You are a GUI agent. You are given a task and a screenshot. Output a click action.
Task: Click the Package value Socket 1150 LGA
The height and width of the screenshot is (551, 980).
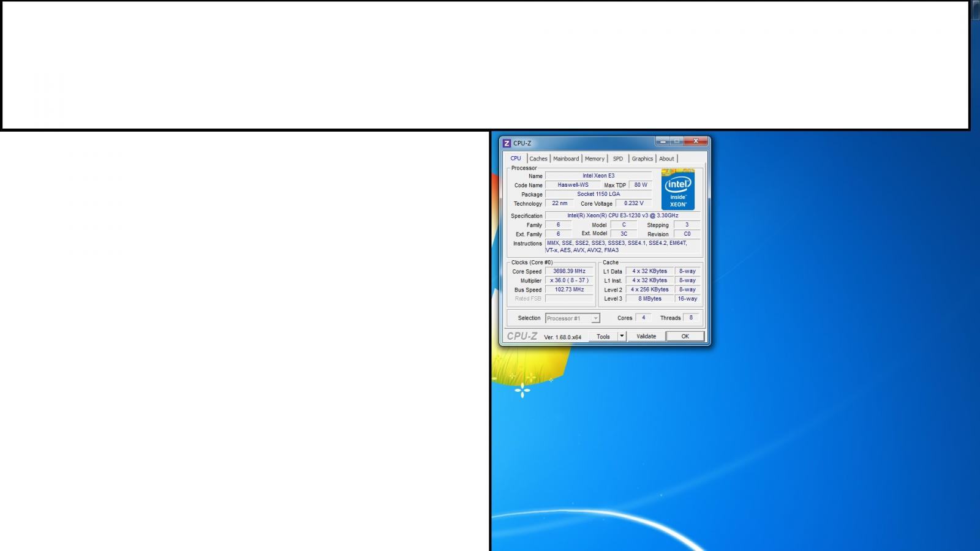pos(598,194)
